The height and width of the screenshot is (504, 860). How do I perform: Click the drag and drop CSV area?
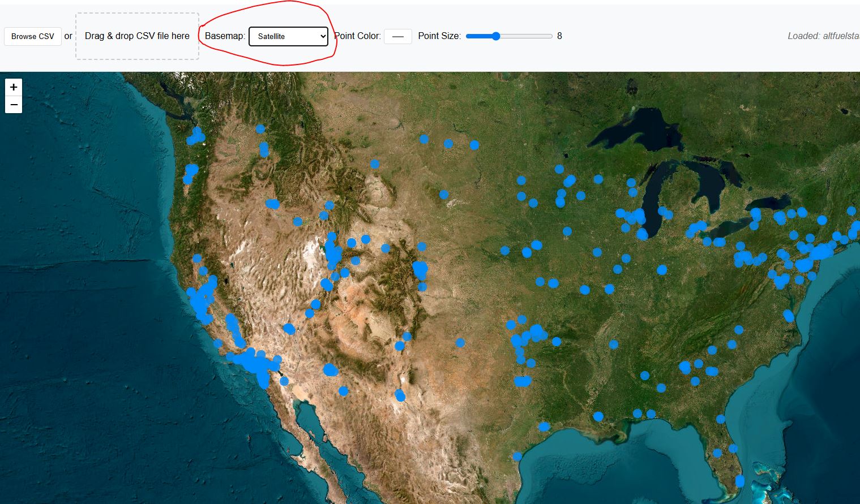point(136,36)
